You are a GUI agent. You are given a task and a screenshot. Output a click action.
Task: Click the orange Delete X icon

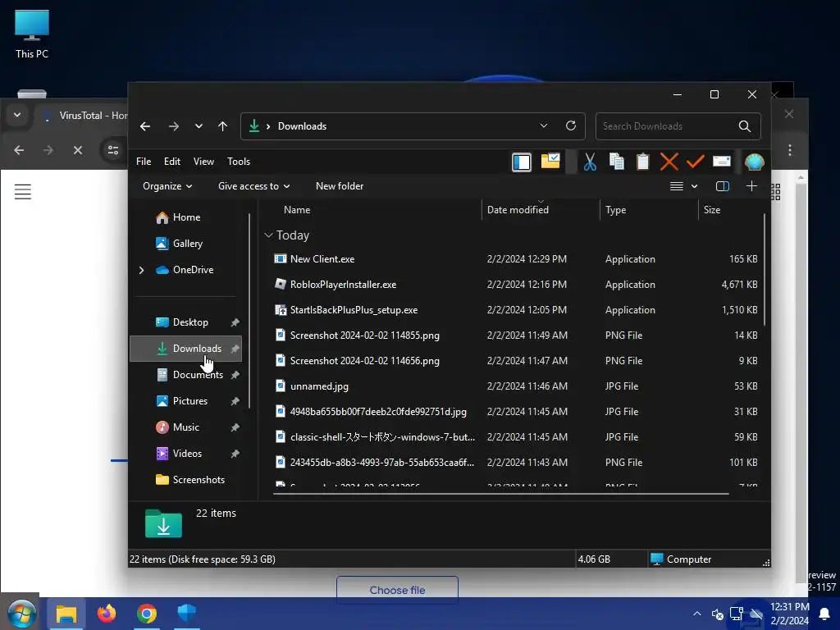point(669,162)
